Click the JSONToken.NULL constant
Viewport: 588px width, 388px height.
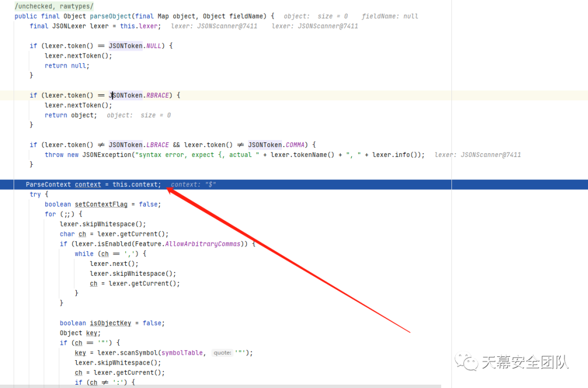tap(135, 46)
